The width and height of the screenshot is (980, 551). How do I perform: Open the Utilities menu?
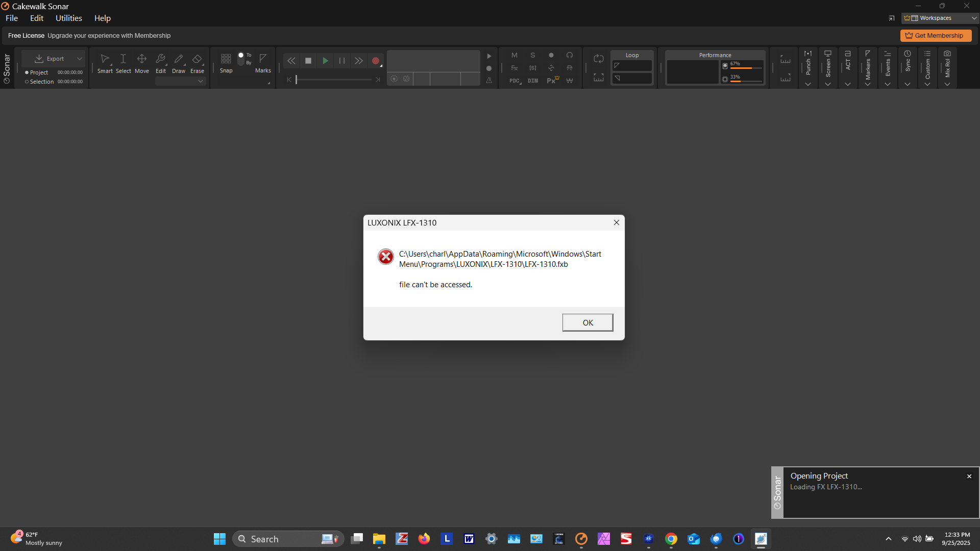coord(69,18)
